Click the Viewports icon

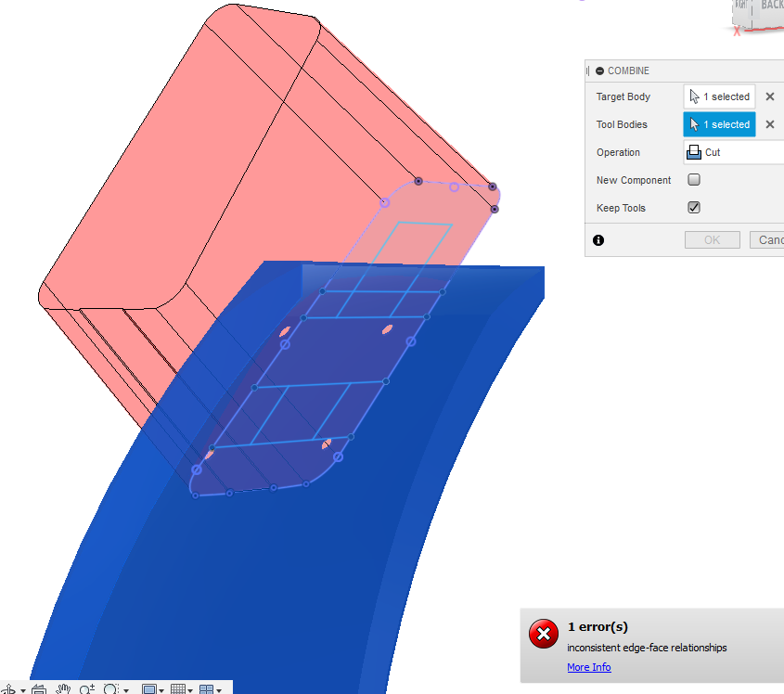pyautogui.click(x=206, y=688)
